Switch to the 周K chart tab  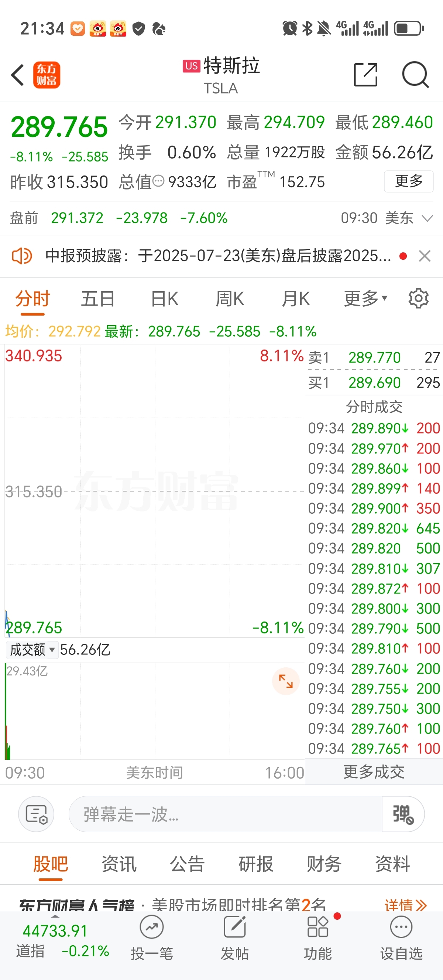pyautogui.click(x=230, y=299)
